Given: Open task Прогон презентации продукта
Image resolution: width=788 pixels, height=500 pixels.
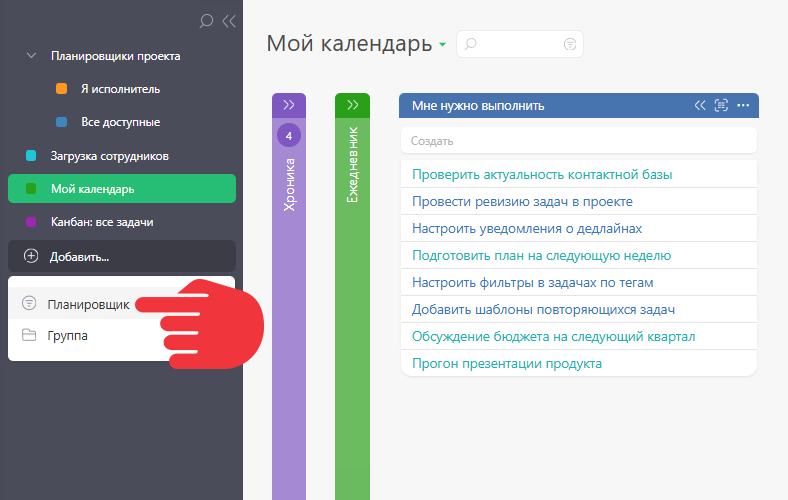Looking at the screenshot, I should click(507, 363).
